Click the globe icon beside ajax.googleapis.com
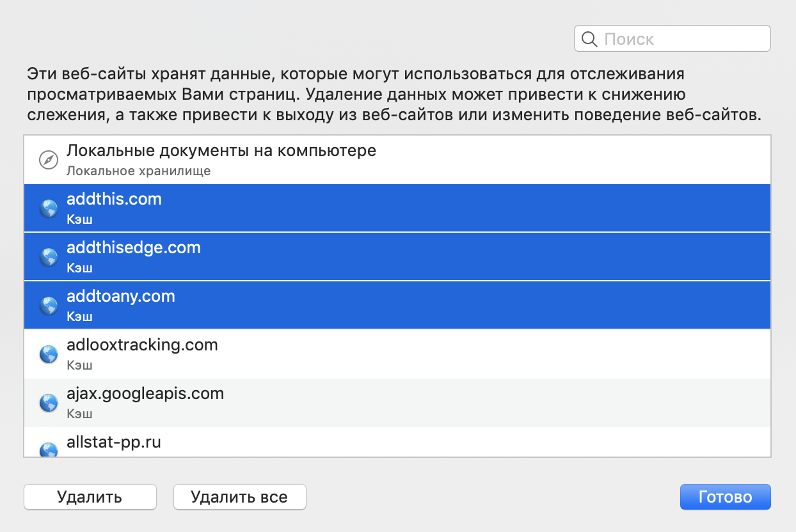Screen dimensions: 796x532 pos(49,403)
